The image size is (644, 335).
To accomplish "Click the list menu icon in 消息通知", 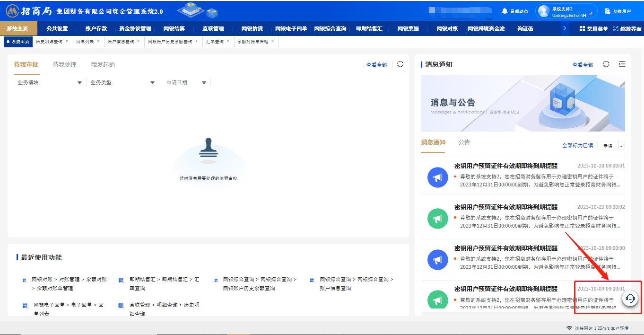I will coord(622,64).
